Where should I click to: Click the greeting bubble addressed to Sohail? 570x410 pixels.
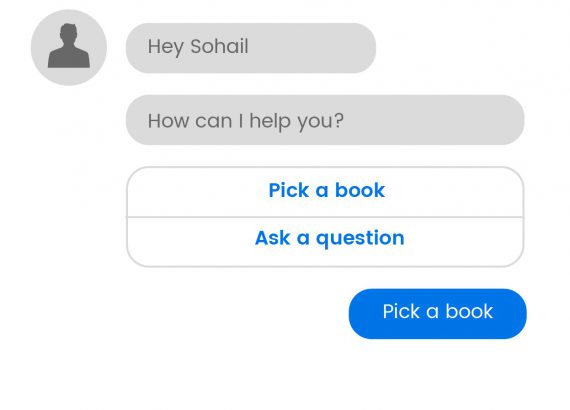(251, 48)
